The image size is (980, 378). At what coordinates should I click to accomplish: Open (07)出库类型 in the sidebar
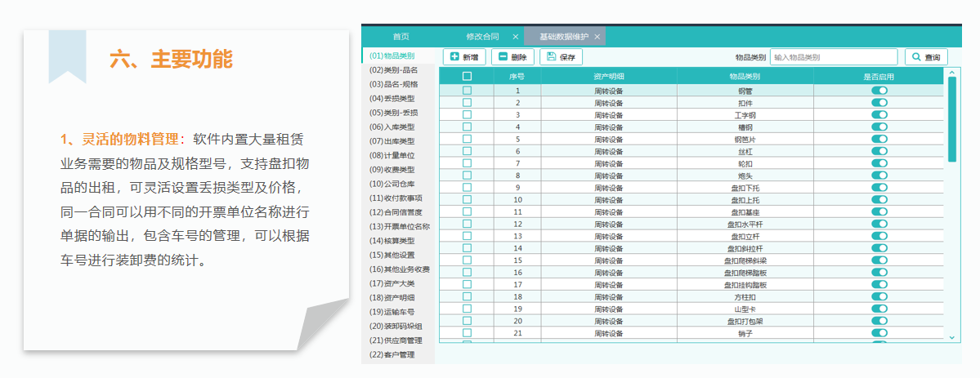(392, 141)
